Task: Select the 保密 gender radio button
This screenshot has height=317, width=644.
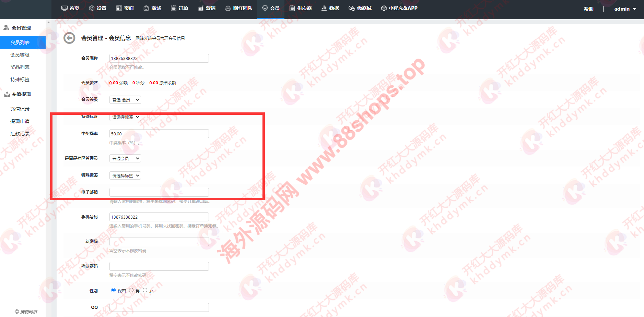Action: [x=113, y=290]
